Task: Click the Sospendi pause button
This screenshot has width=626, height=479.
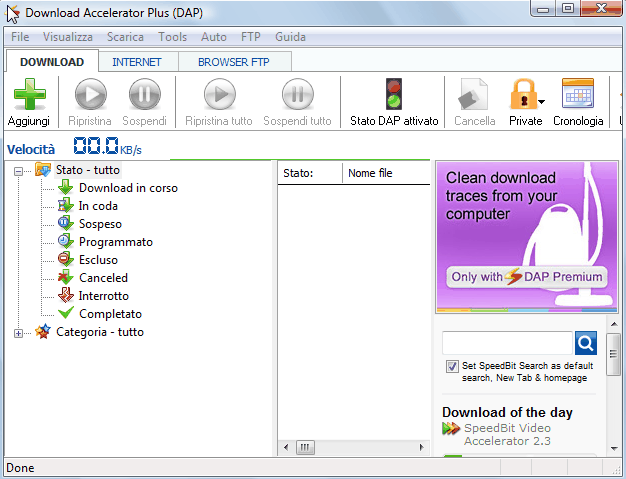Action: [x=145, y=94]
